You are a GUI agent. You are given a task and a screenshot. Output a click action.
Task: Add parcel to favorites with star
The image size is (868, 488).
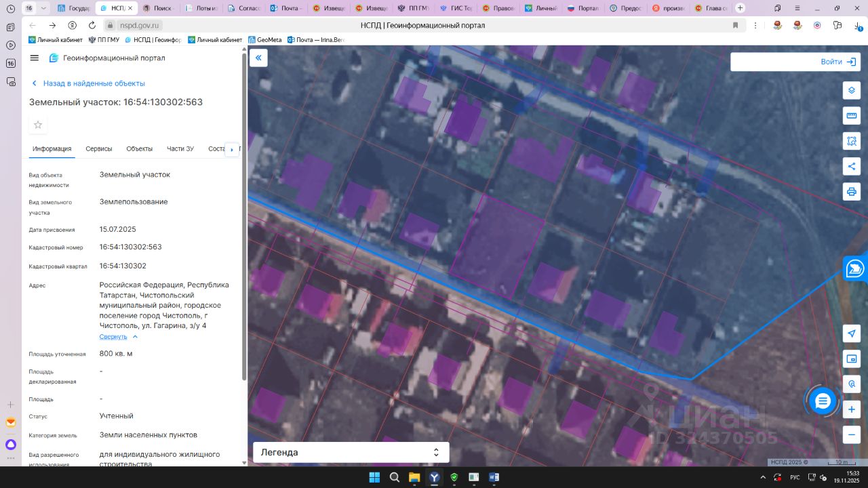pos(38,125)
